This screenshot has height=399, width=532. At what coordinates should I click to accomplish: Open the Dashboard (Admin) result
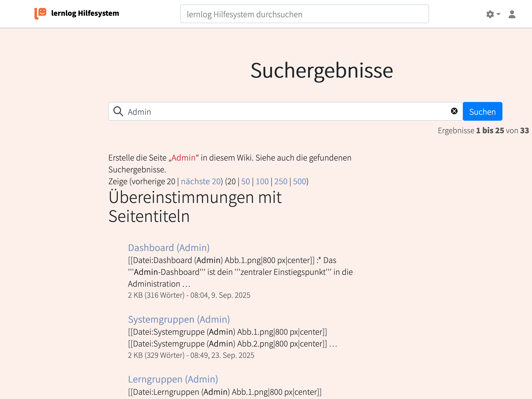pyautogui.click(x=169, y=248)
